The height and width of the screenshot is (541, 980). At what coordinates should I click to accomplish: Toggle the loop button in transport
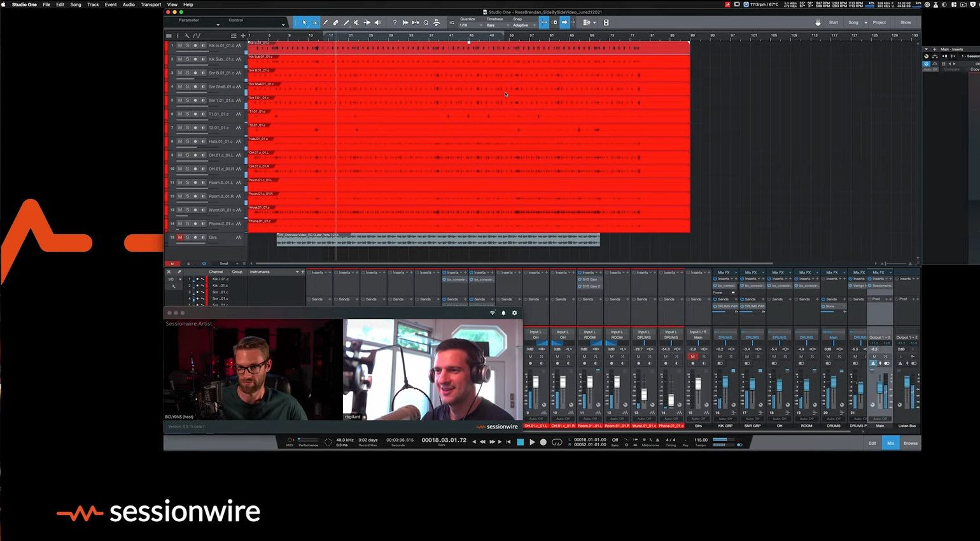557,442
